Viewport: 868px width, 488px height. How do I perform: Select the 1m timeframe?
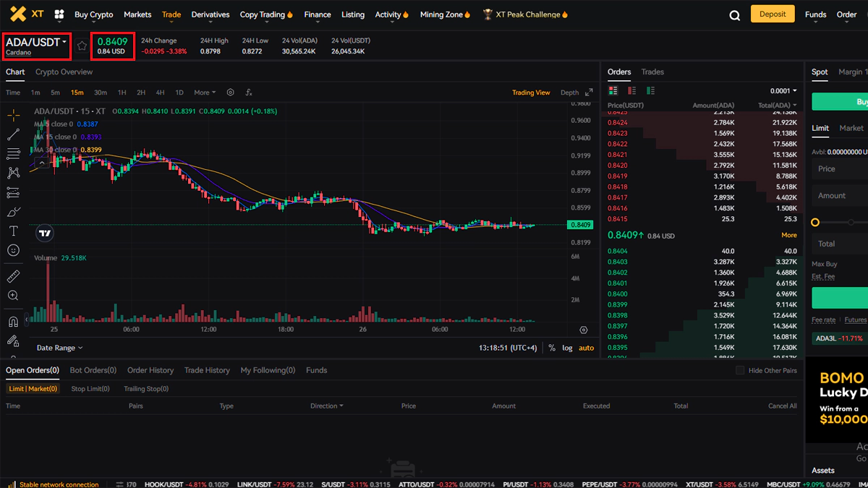35,93
